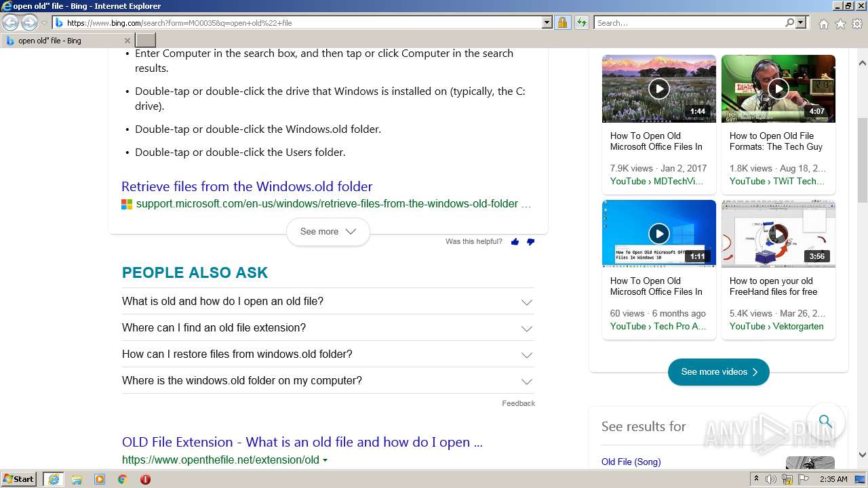Click the YouTube › TWiT Tech... source link
Screen dimensions: 868x488
(777, 182)
